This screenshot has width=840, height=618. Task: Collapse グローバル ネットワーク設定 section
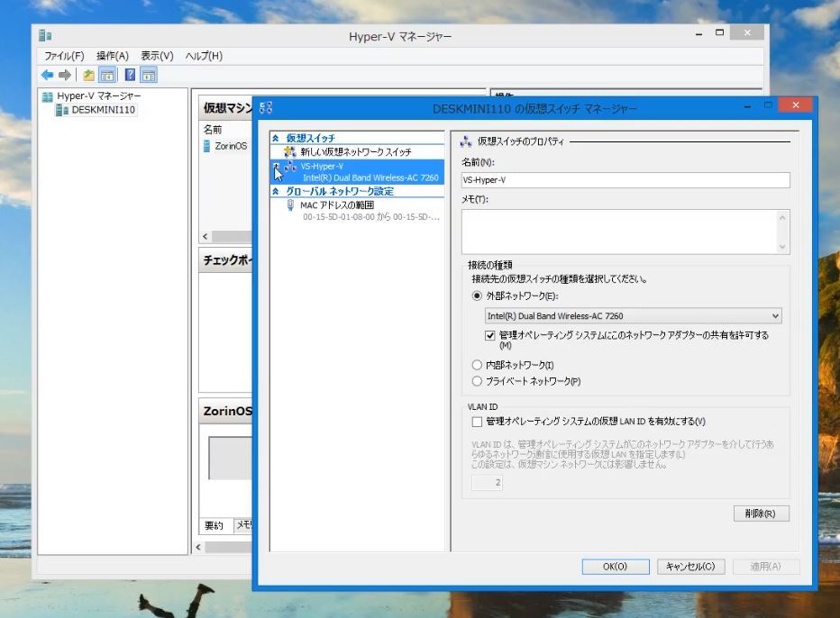[x=276, y=192]
